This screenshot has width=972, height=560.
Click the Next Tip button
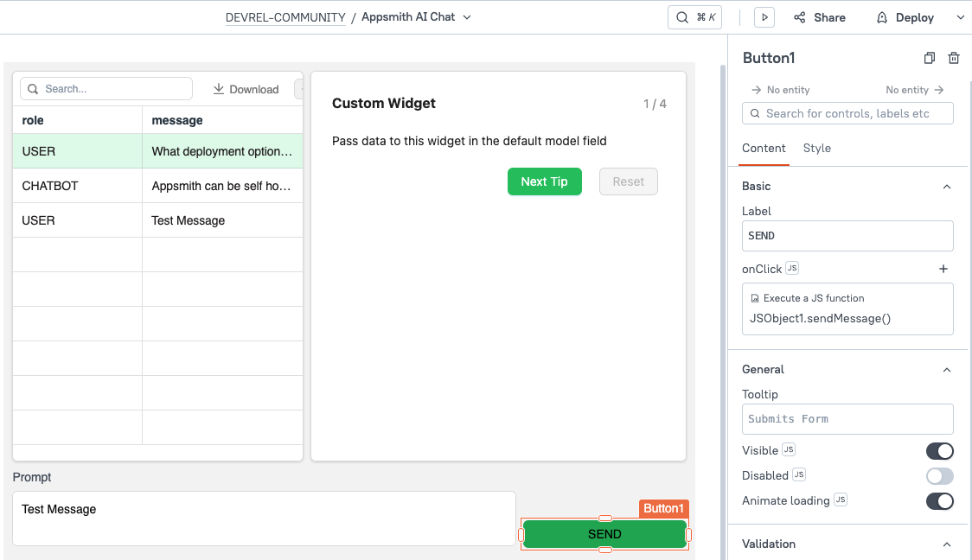(545, 181)
